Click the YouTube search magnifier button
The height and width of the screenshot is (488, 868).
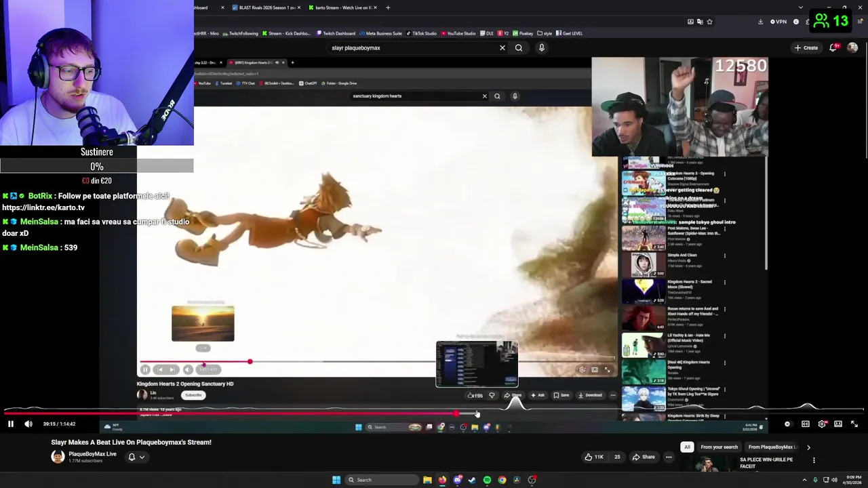tap(519, 48)
